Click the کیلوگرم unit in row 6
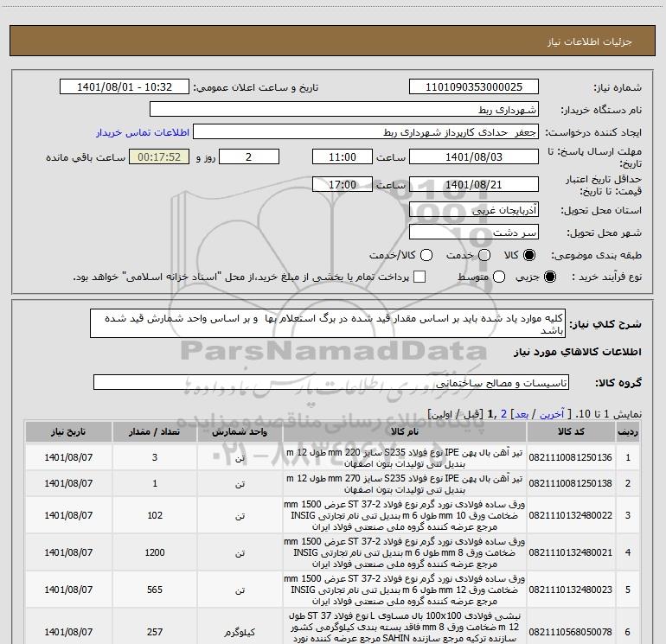The image size is (666, 644). click(x=240, y=633)
